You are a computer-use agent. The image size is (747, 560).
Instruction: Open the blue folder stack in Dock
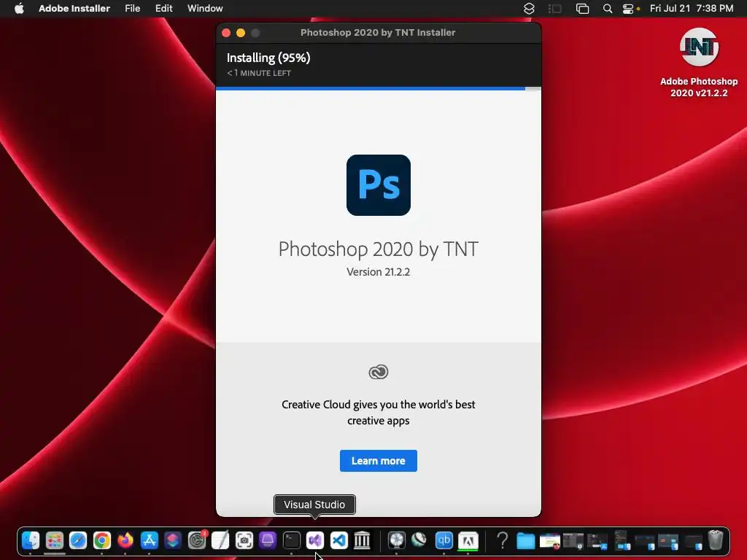pos(525,540)
